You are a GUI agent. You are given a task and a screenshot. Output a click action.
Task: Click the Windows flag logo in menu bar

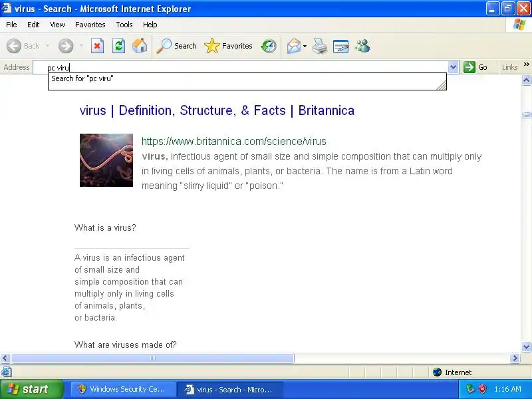coord(519,25)
